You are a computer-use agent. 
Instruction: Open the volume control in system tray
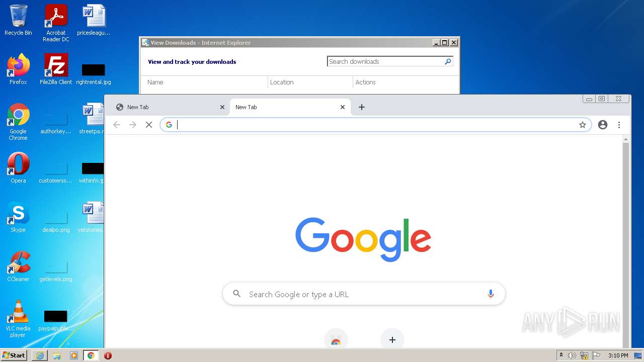[x=572, y=355]
